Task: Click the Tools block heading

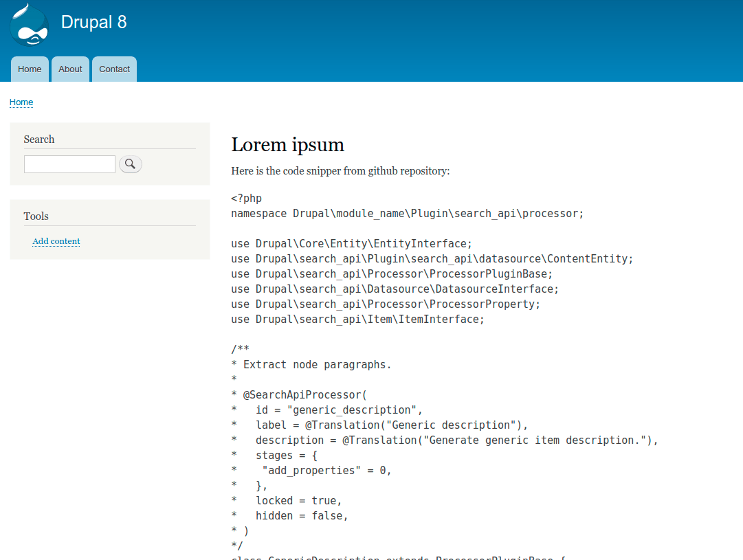Action: click(36, 216)
